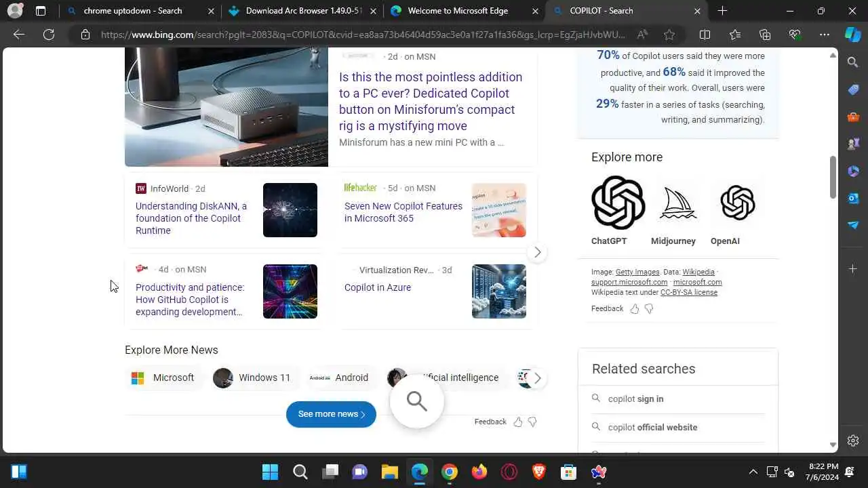Thumbs up the knowledge panel feedback
The width and height of the screenshot is (868, 488).
(x=635, y=309)
